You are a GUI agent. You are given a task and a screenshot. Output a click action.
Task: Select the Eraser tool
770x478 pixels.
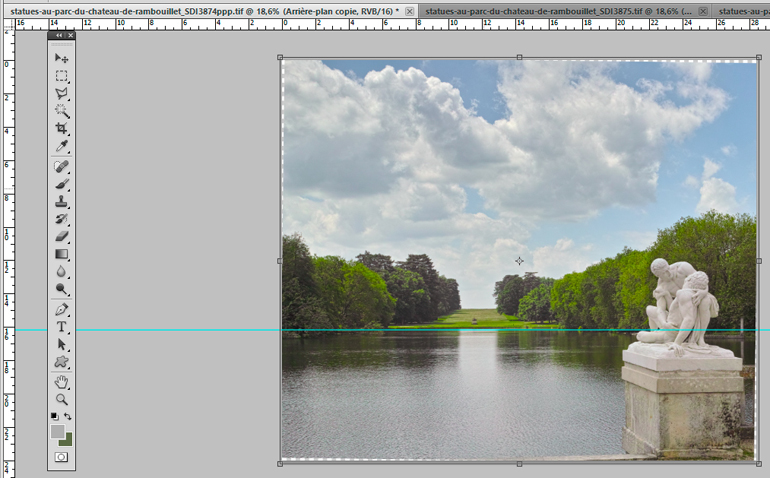[x=61, y=237]
